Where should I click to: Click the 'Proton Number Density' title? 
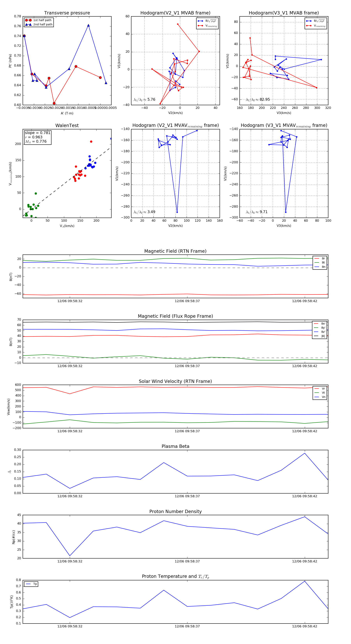pos(175,511)
